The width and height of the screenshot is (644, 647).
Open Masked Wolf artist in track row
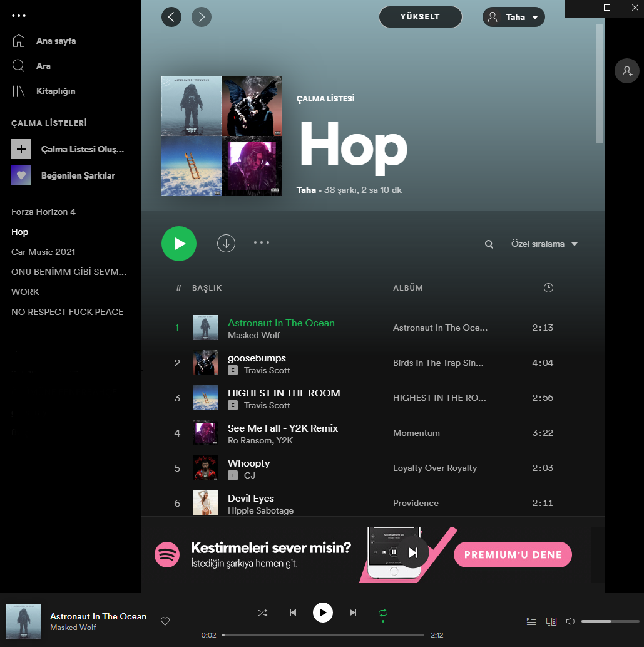coord(254,336)
